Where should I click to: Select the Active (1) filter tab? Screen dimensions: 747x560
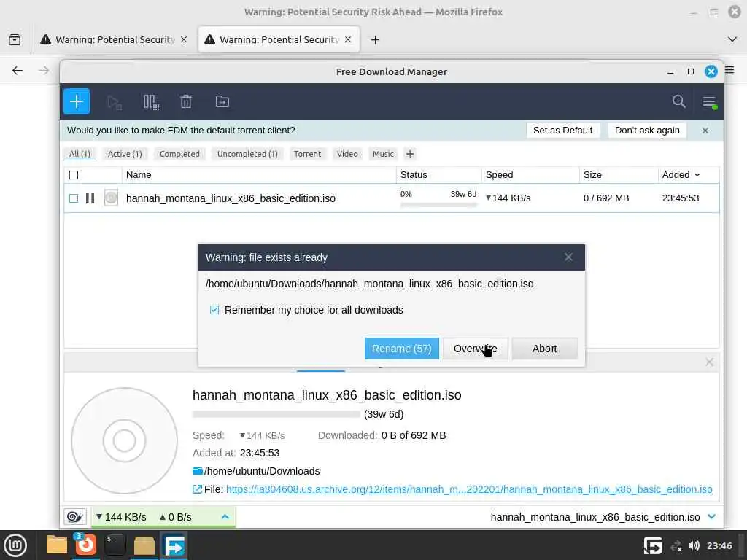click(125, 154)
